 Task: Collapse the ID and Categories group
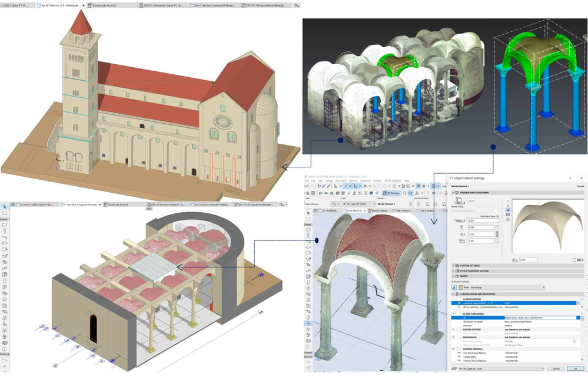point(453,314)
